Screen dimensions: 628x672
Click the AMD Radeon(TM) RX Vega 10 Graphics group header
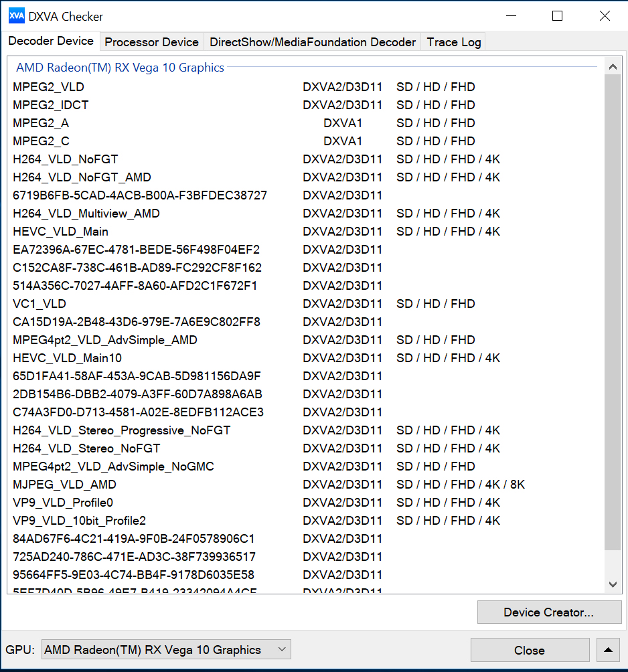[120, 68]
